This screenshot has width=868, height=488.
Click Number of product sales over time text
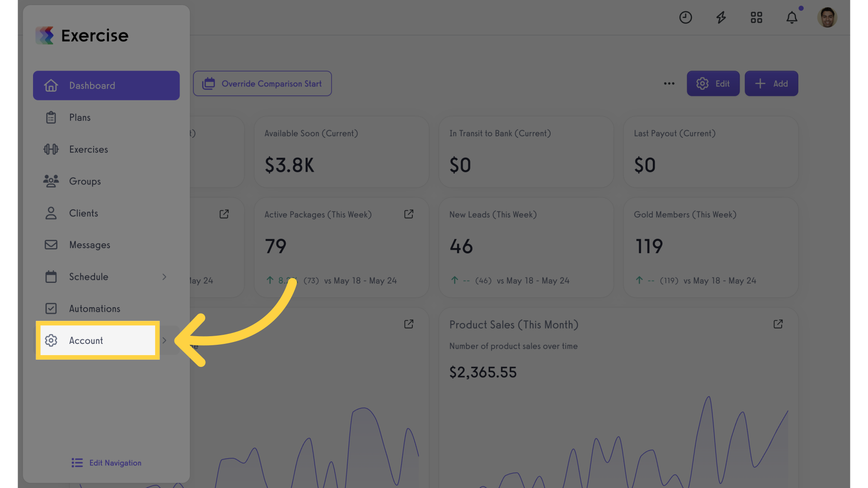514,346
